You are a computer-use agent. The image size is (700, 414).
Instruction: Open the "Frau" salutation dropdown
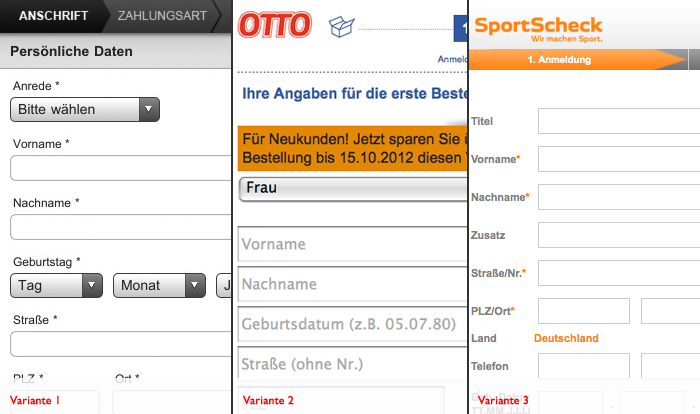[x=353, y=188]
